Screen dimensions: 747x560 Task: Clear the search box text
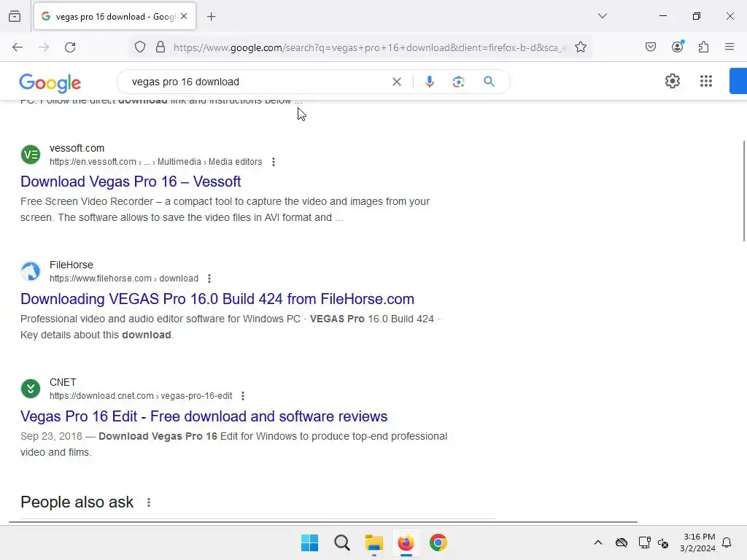click(396, 82)
